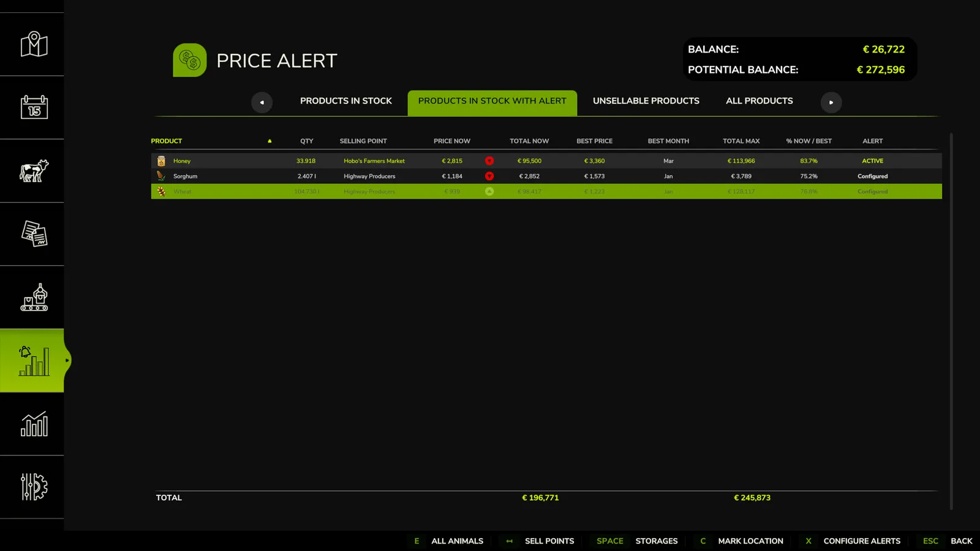
Task: Switch to All Products tab
Action: point(759,101)
